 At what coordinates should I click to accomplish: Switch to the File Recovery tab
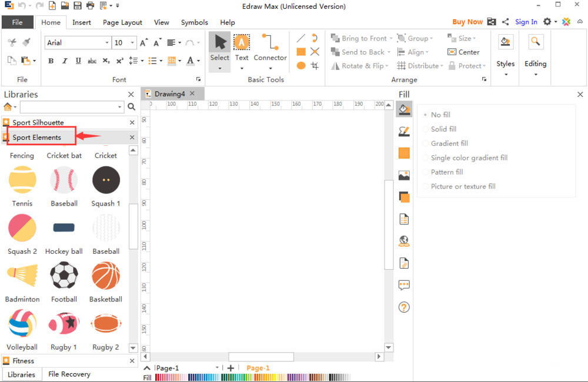tap(69, 374)
